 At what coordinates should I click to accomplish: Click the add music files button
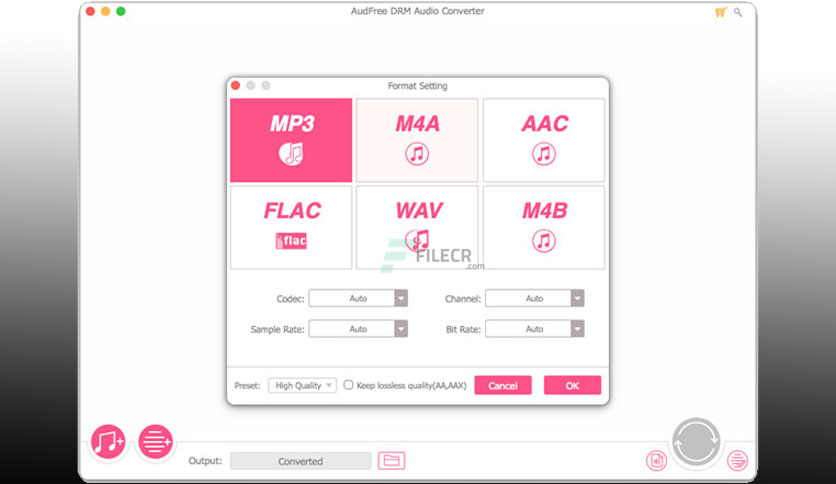coord(108,441)
